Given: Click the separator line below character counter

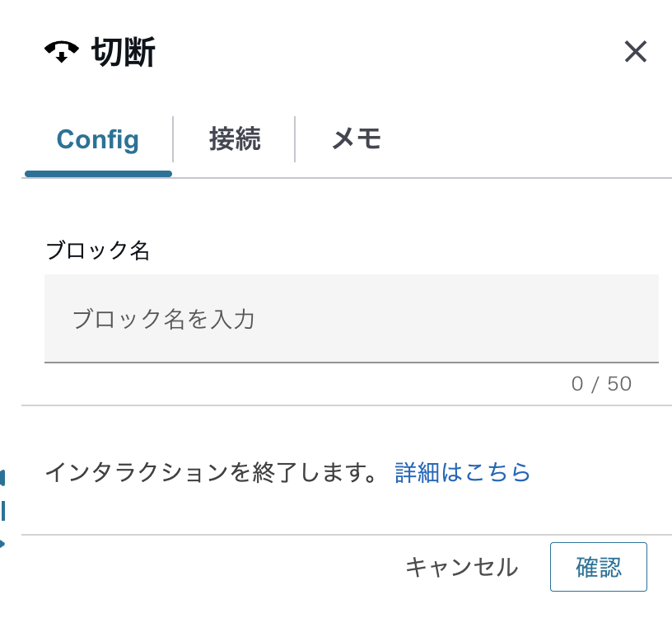Looking at the screenshot, I should point(346,405).
